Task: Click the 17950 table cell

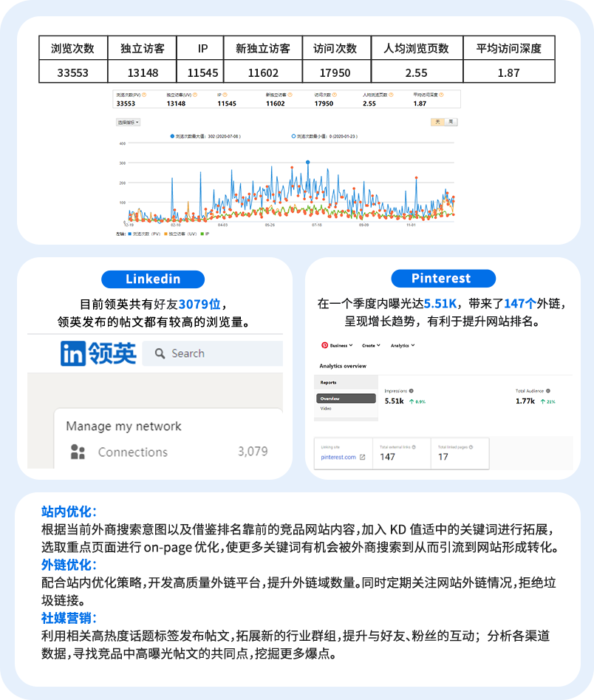Action: coord(337,72)
